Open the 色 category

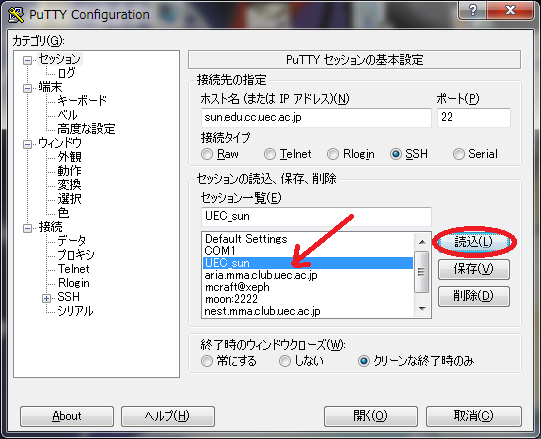point(63,213)
